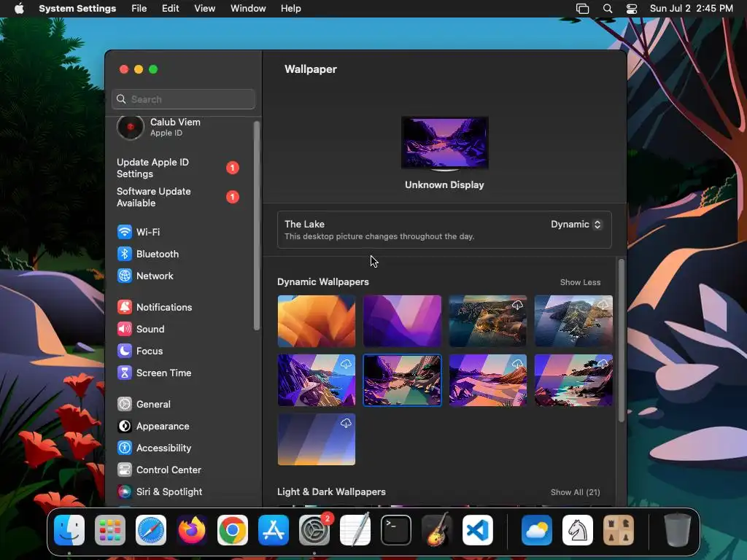Select the purple Monterey wallpaper
747x560 pixels.
[402, 321]
